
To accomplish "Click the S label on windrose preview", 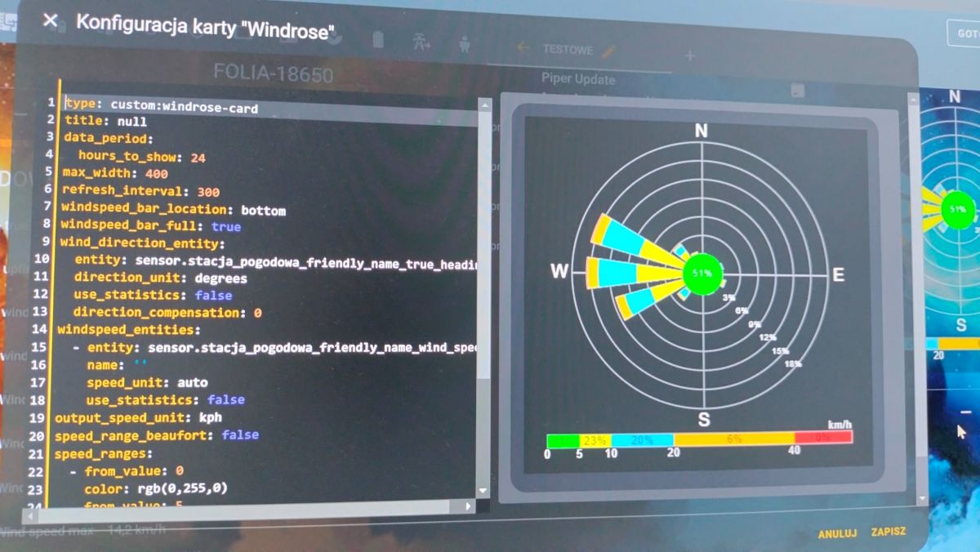I will (704, 420).
